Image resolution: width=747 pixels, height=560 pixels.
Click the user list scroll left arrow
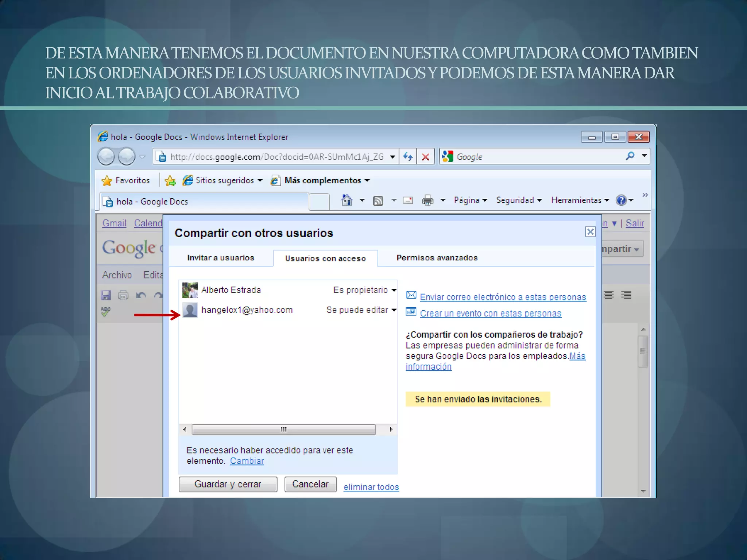[185, 429]
